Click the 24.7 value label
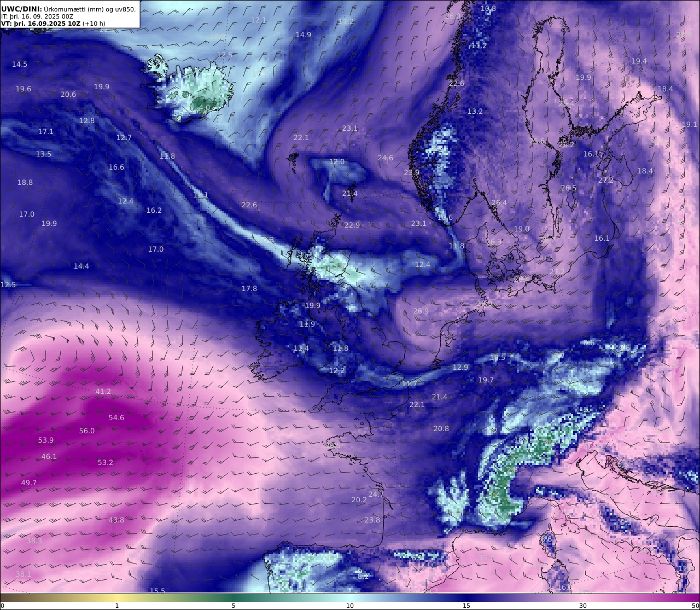 [x=376, y=494]
